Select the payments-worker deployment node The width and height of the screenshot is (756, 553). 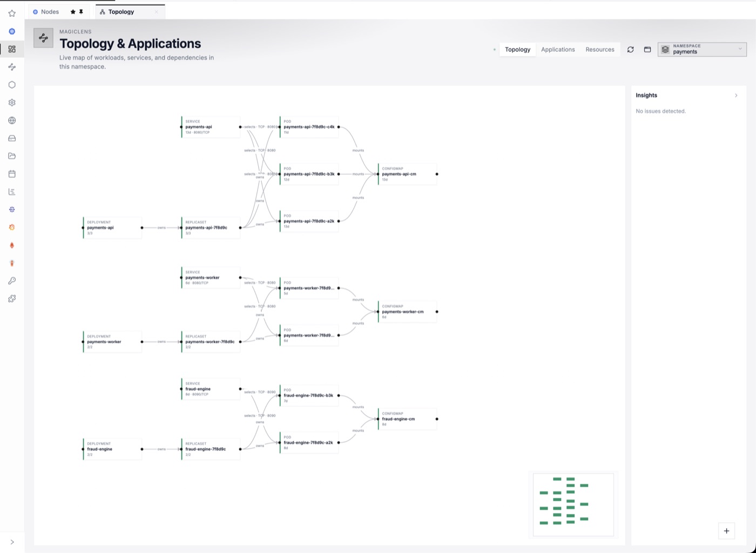coord(112,342)
